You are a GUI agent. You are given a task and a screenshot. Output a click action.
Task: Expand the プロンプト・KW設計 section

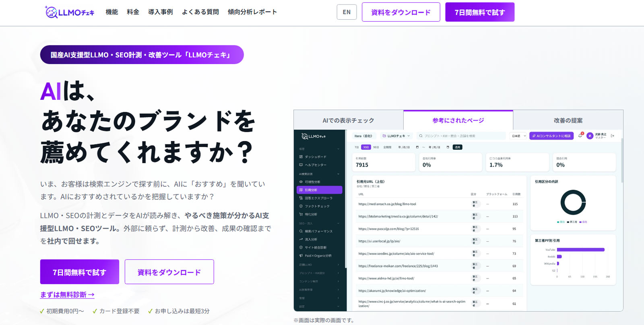pyautogui.click(x=319, y=273)
